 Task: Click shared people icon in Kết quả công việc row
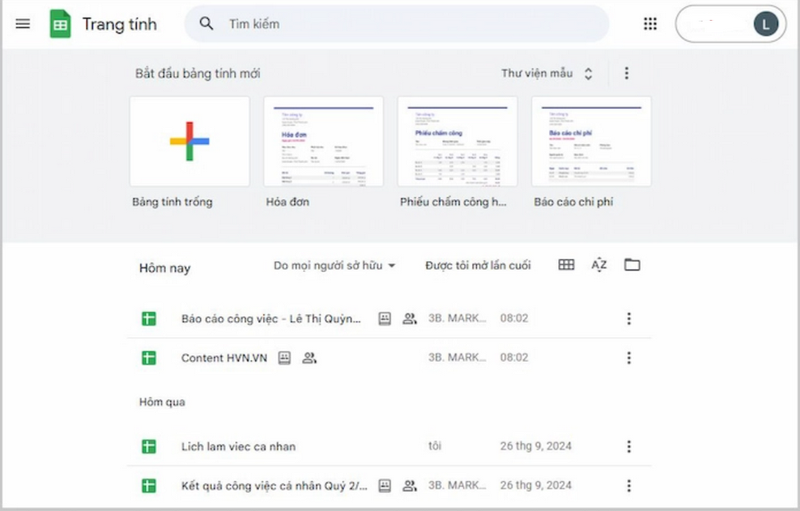coord(410,486)
